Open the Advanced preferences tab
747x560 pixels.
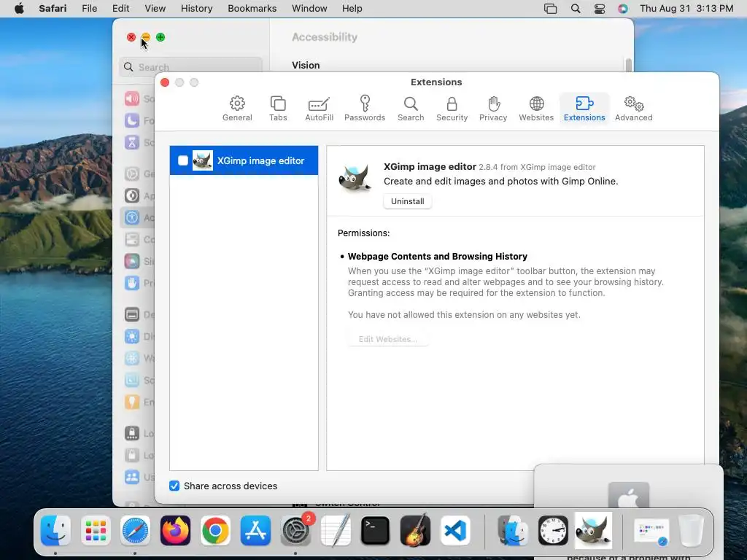click(x=633, y=109)
